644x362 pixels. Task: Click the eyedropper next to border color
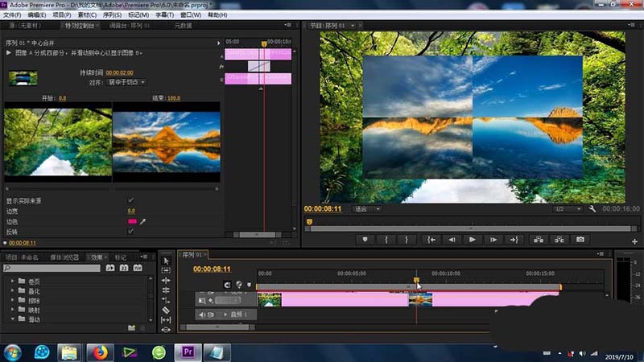coord(143,221)
